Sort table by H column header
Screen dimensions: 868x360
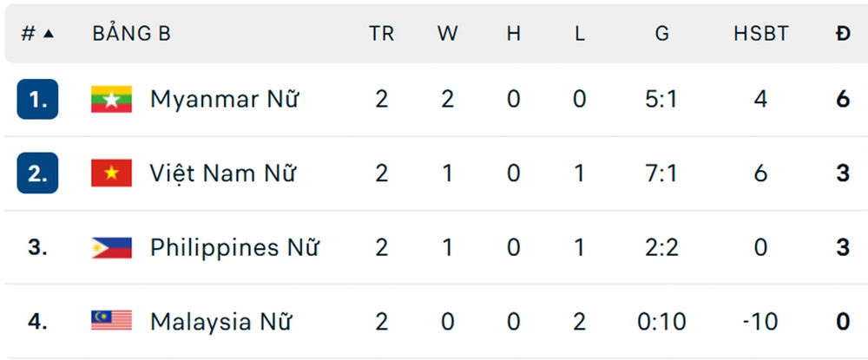(514, 34)
